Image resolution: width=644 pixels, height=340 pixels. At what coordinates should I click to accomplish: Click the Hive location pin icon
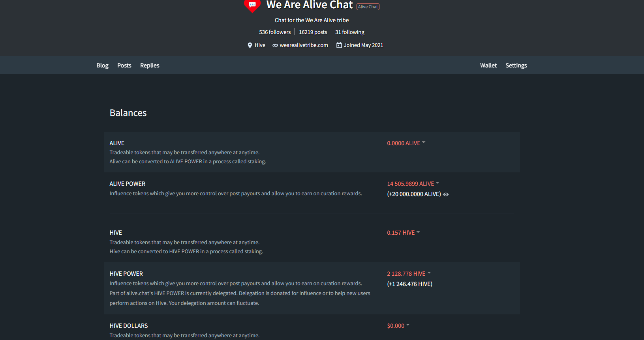250,45
